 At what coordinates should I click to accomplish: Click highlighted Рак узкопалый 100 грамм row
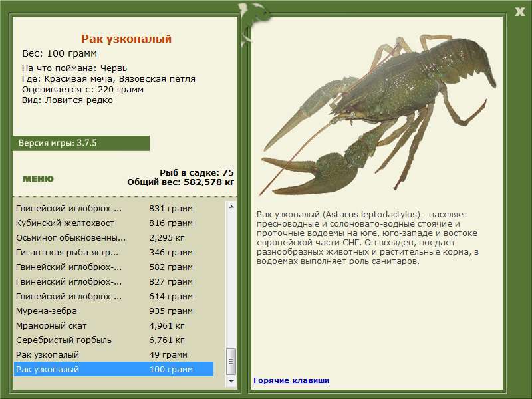(x=113, y=369)
